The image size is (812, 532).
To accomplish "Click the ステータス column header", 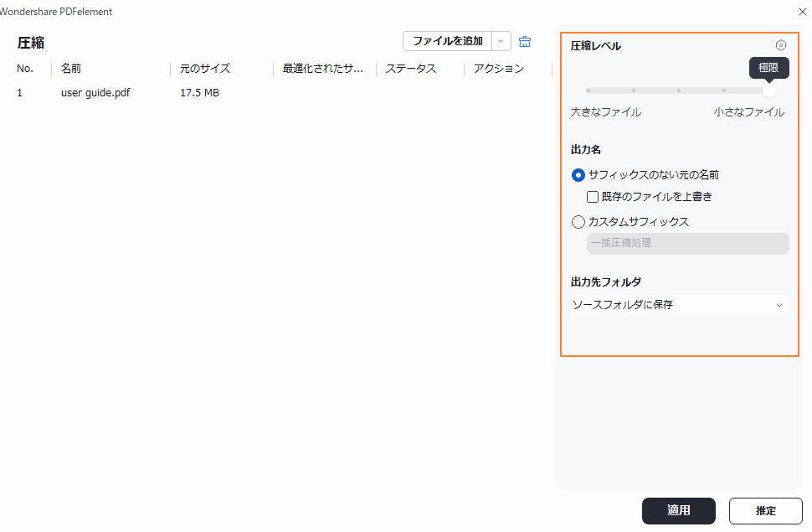I will click(x=410, y=69).
